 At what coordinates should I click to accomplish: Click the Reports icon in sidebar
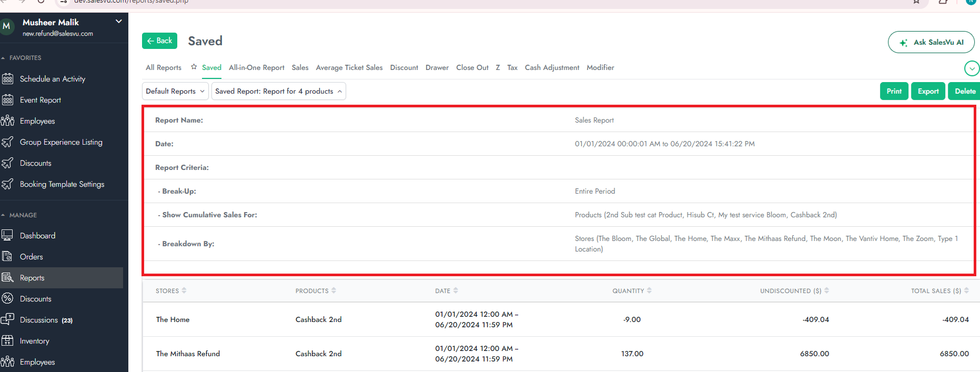[x=7, y=278]
